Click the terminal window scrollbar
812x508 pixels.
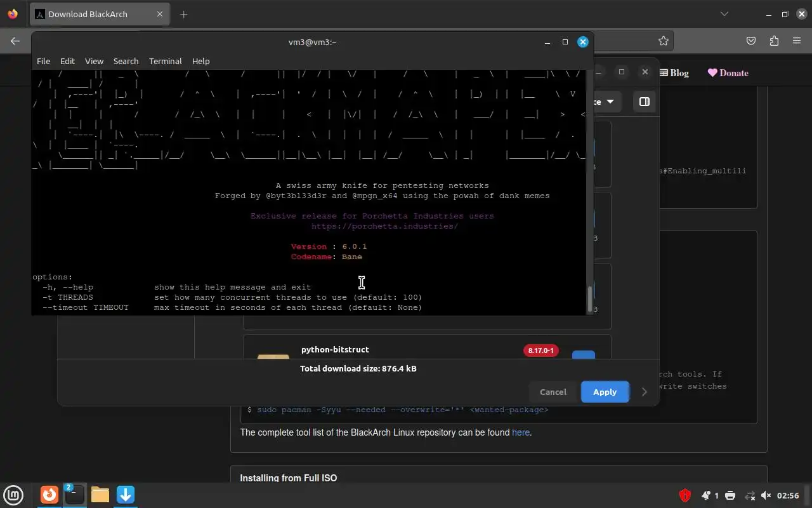tap(590, 299)
